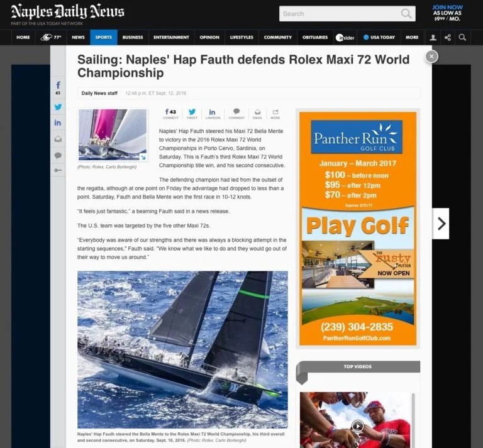Open the Business section
This screenshot has width=483, height=448.
[133, 37]
